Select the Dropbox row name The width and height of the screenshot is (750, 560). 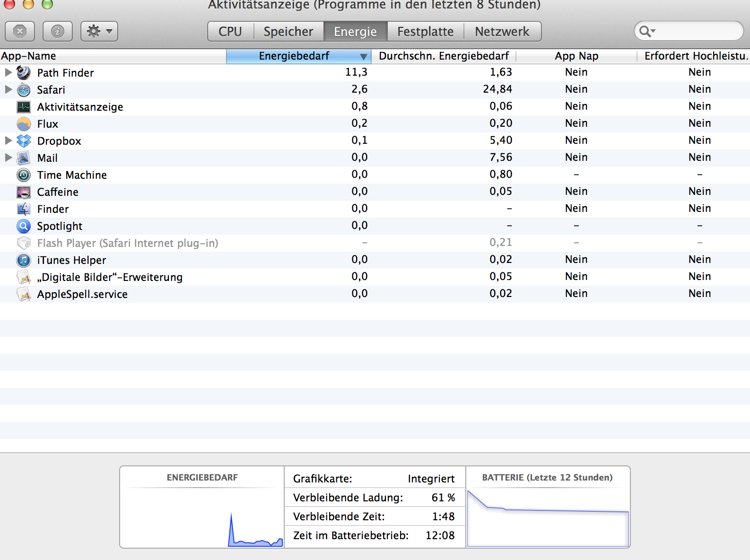click(x=59, y=141)
